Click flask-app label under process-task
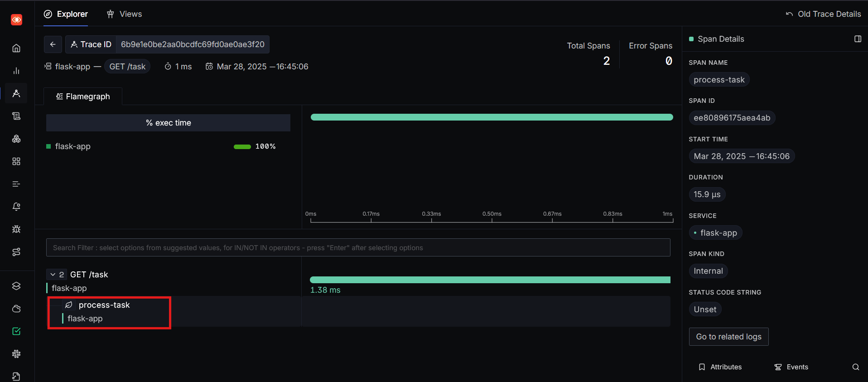Screen dimensions: 868x382 click(85, 319)
